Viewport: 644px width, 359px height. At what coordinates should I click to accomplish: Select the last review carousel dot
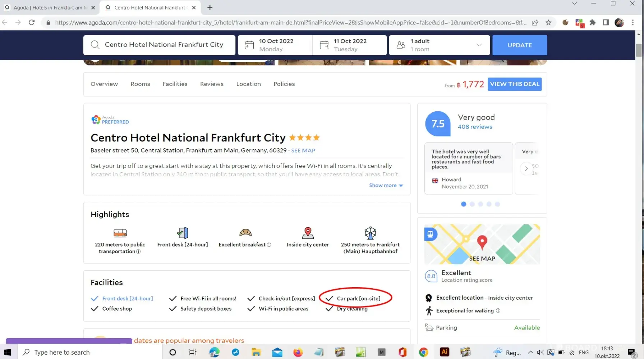coord(497,204)
